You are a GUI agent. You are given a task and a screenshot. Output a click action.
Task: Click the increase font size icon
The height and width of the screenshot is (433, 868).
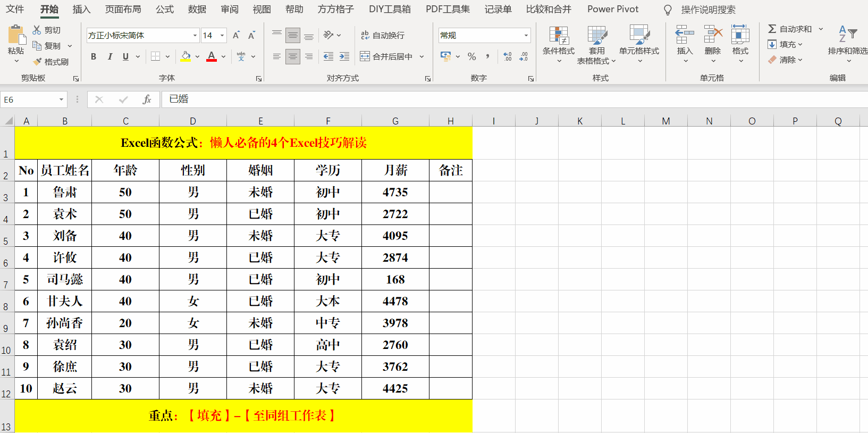[236, 35]
